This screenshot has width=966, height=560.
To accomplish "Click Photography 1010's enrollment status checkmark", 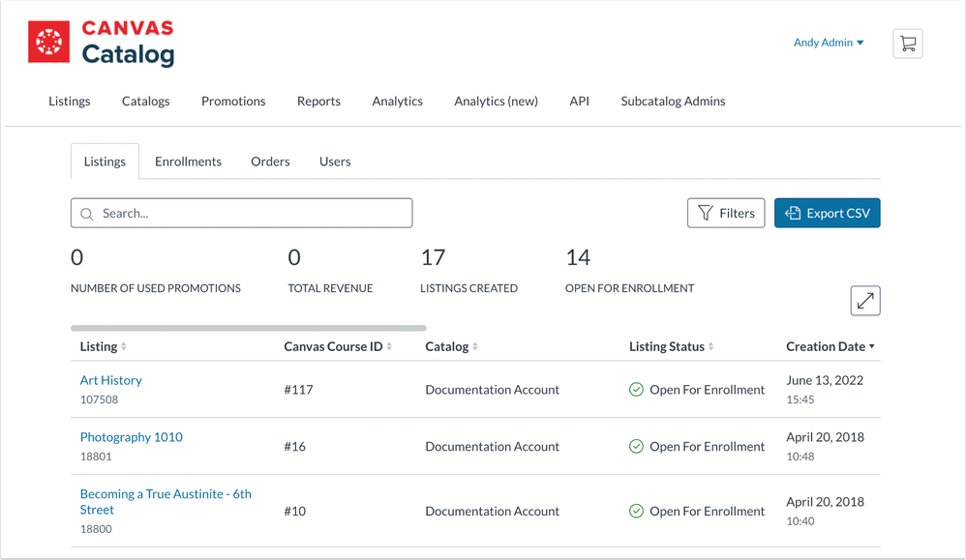I will 636,447.
